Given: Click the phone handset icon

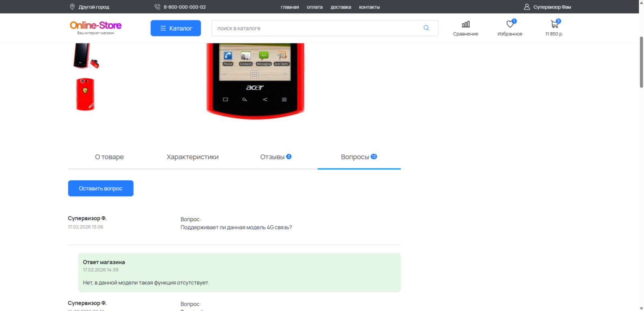Looking at the screenshot, I should point(157,7).
